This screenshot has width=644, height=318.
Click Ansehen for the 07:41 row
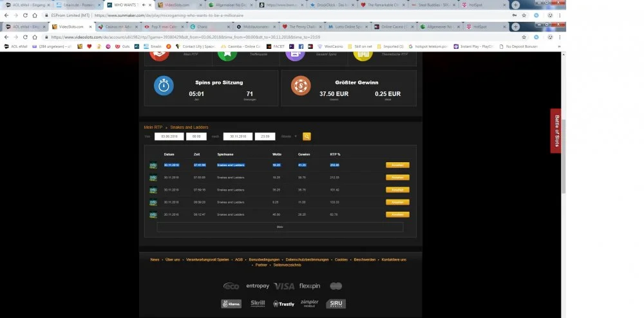(x=397, y=165)
